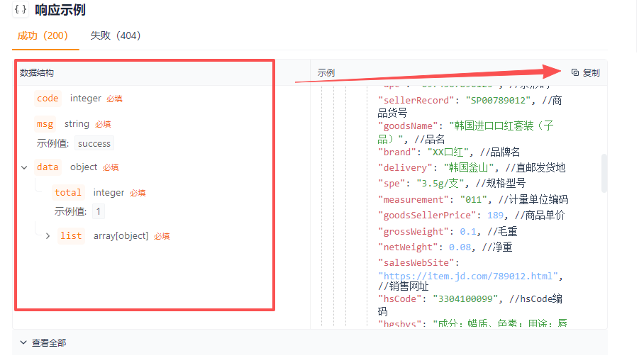This screenshot has height=363, width=644.
Task: Expand the list array[object] node
Action: [x=48, y=236]
